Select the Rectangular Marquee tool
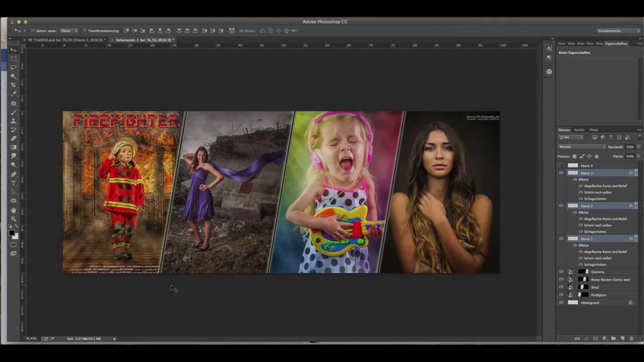The width and height of the screenshot is (644, 362). click(x=14, y=58)
